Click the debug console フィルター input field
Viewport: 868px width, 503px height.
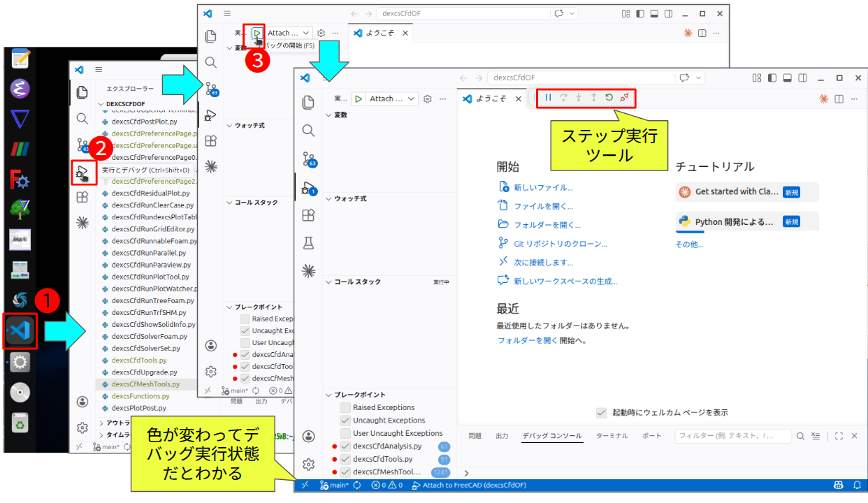(x=732, y=436)
